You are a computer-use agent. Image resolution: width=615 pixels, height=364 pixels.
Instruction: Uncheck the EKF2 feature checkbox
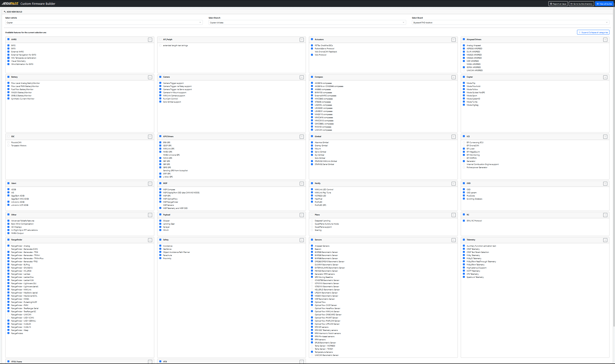(x=8, y=45)
